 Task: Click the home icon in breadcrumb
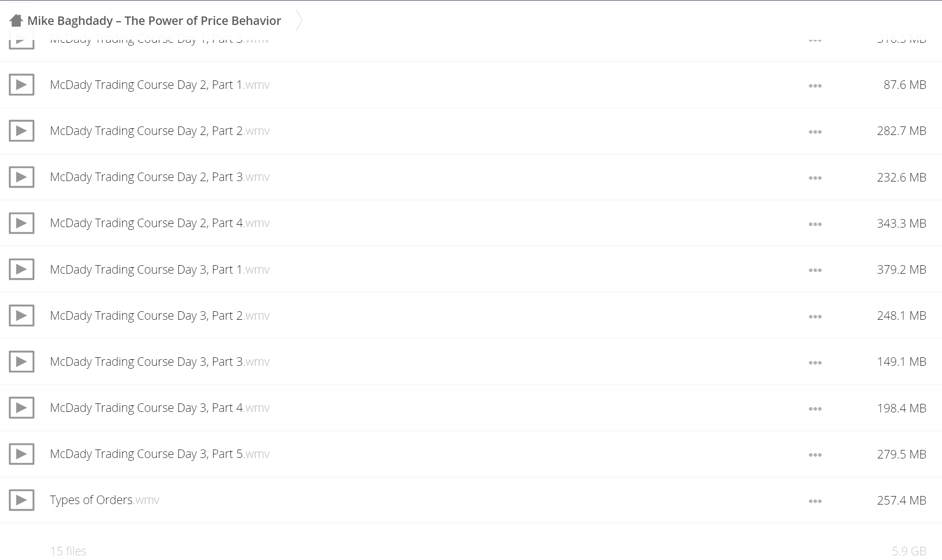[16, 20]
